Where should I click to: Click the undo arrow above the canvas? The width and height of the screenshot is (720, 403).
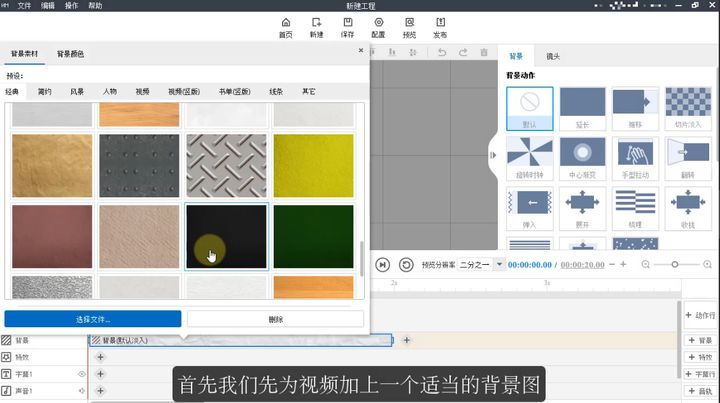[441, 53]
